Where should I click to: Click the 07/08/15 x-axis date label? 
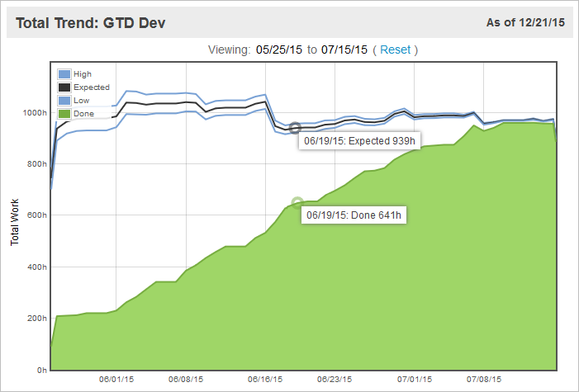click(x=483, y=380)
